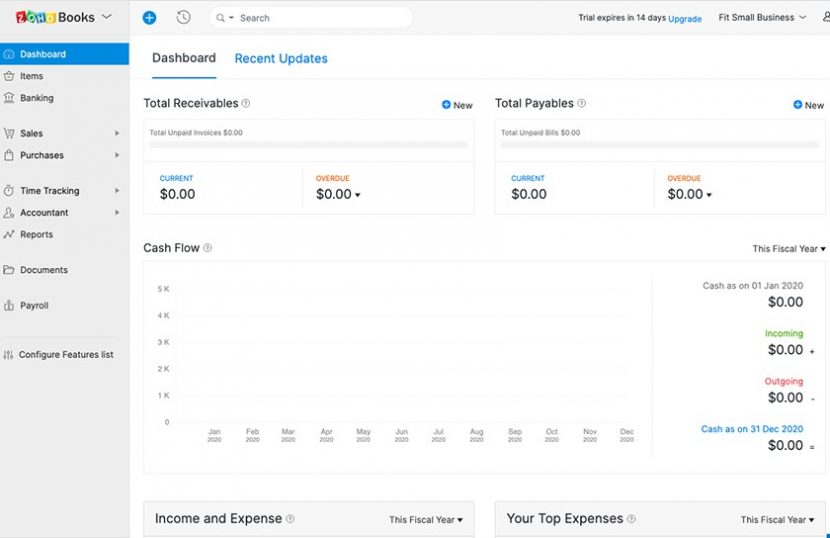This screenshot has width=830, height=538.
Task: Click the Upgrade trial link
Action: [x=685, y=19]
